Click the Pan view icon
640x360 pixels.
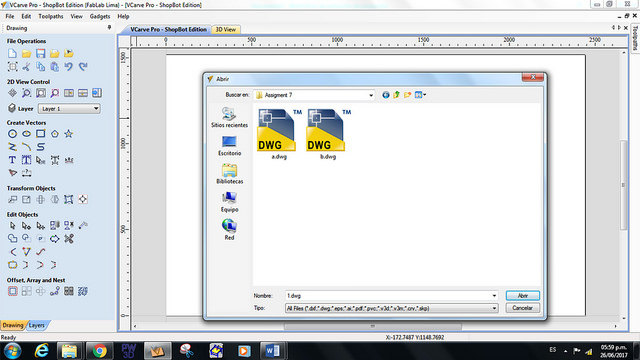point(12,93)
